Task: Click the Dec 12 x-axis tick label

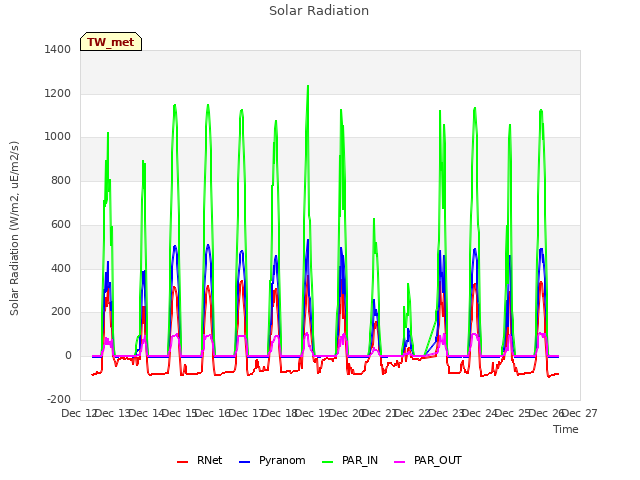Action: [78, 413]
